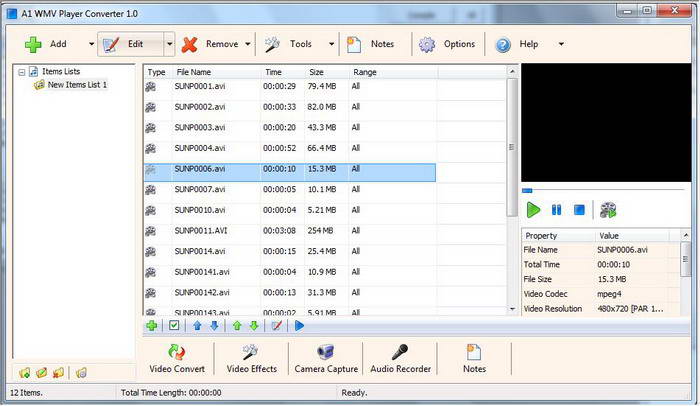Viewport: 700px width, 406px height.
Task: Click the highlighted SUNP0006.avi row
Action: pyautogui.click(x=290, y=172)
